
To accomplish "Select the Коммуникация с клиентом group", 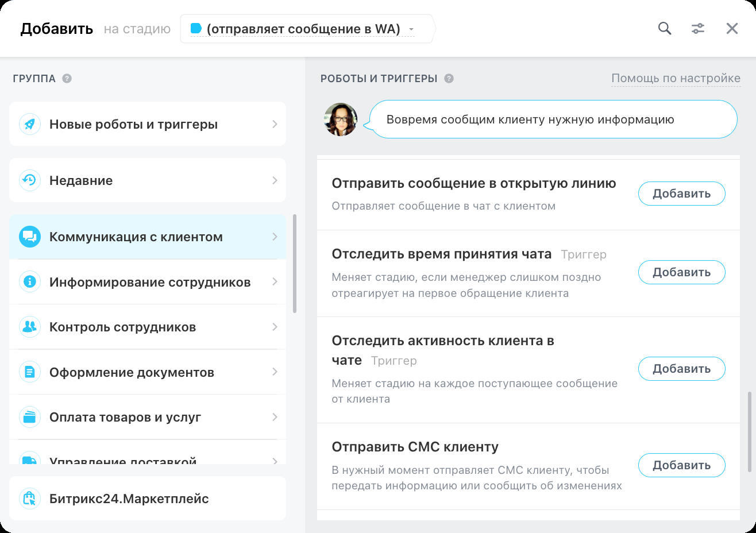I will [x=148, y=237].
